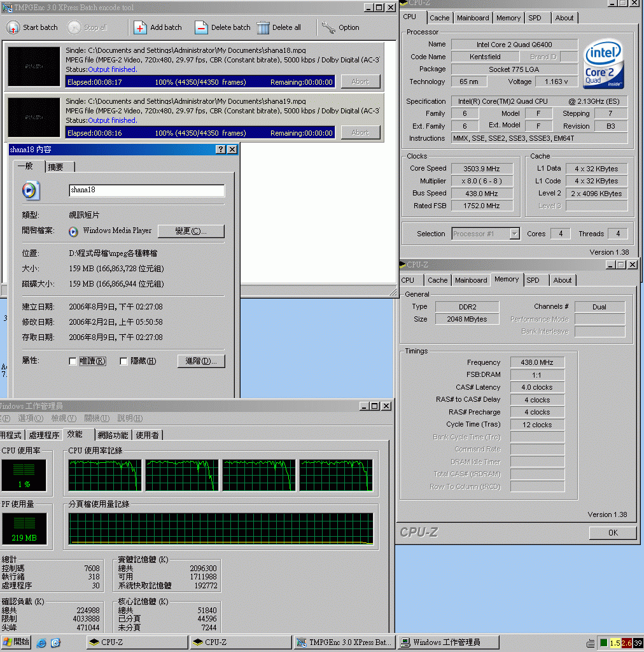
Task: Toggle the hidden (隱藏) checkbox
Action: pos(123,362)
